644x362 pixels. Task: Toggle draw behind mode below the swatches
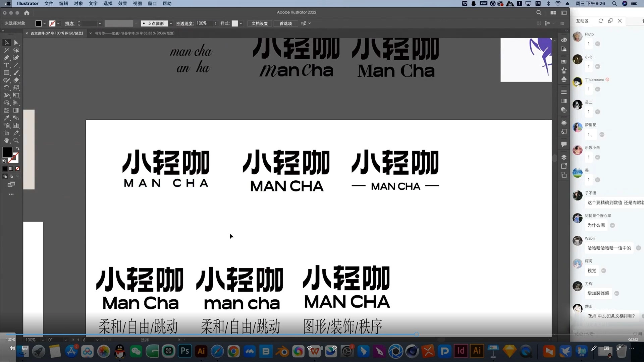tap(11, 176)
